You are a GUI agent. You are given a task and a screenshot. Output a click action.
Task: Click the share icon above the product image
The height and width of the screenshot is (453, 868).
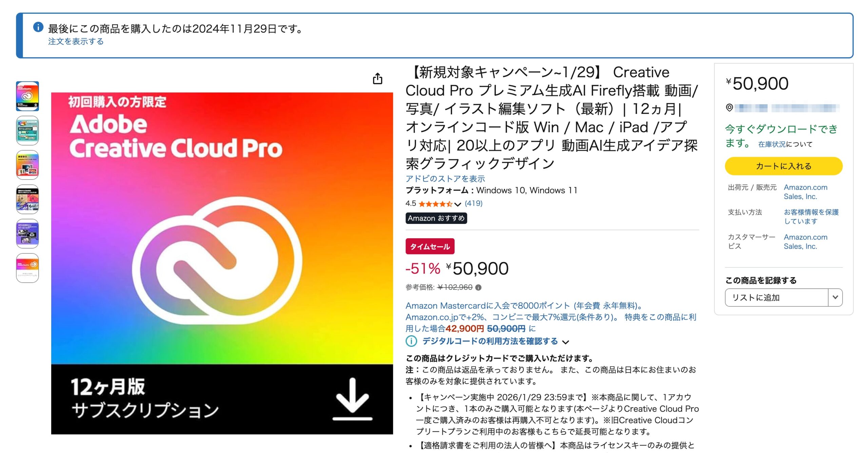coord(377,78)
